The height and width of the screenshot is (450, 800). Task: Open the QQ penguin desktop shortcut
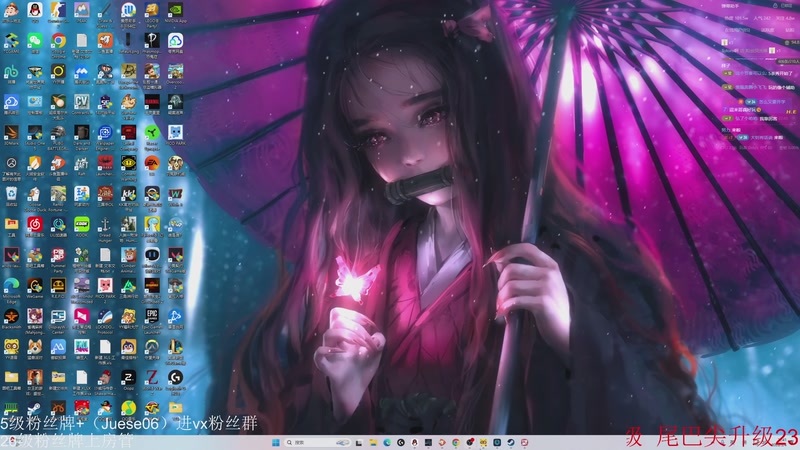coord(35,10)
